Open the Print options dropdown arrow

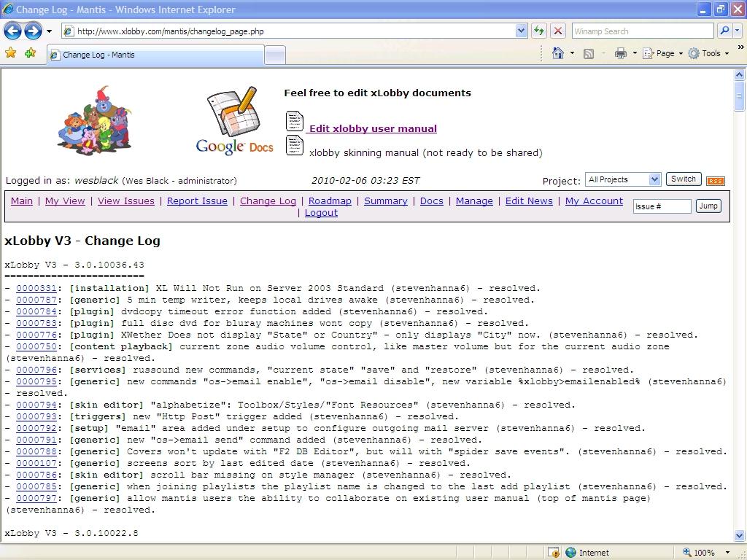pyautogui.click(x=635, y=53)
